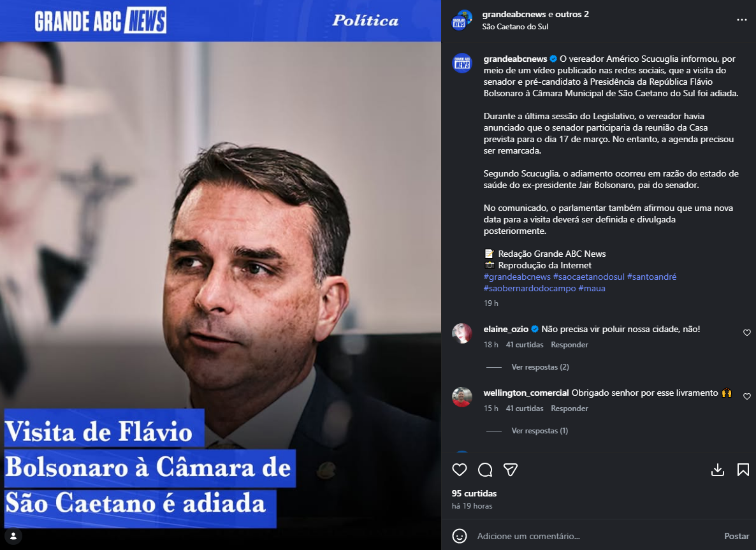Share post via paper plane icon
This screenshot has height=550, width=756.
(x=511, y=470)
